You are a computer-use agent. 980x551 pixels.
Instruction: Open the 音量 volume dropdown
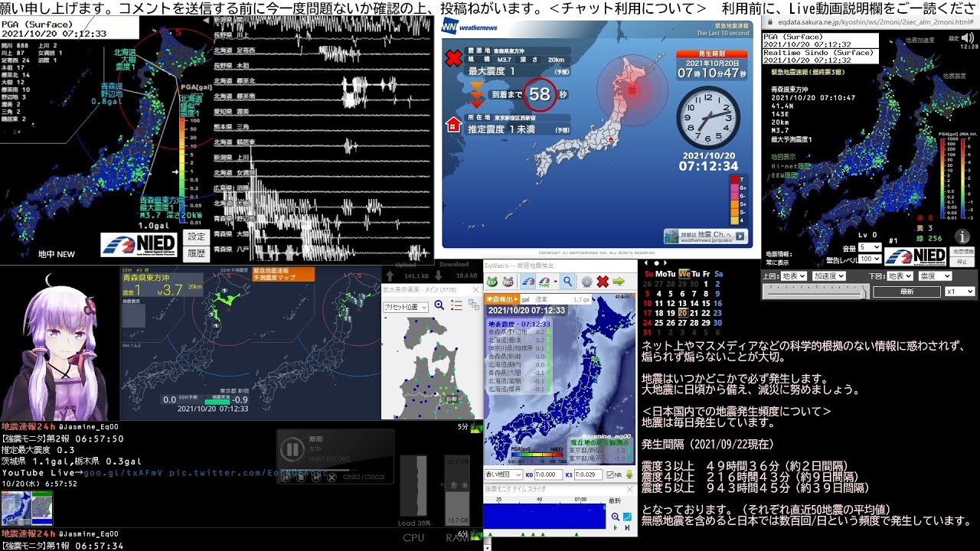pos(869,248)
